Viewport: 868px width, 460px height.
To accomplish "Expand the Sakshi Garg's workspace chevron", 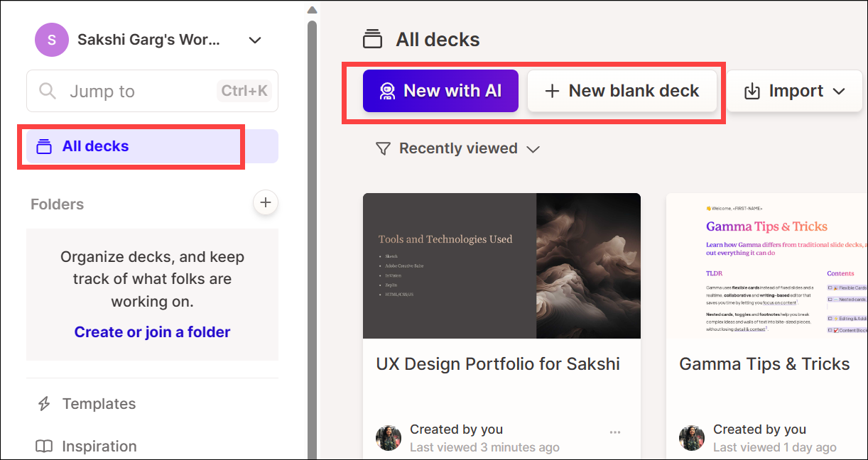I will click(255, 40).
